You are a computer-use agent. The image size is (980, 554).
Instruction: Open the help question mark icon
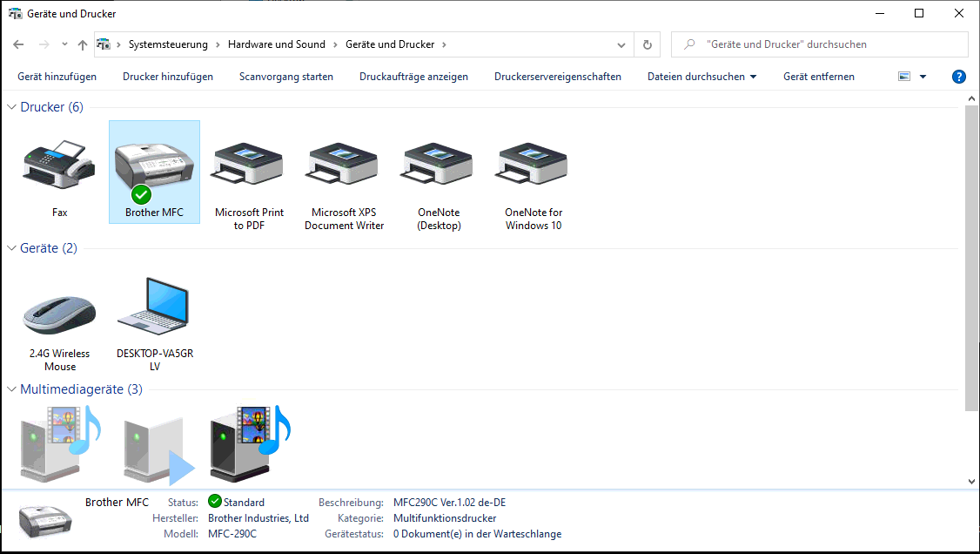click(959, 77)
